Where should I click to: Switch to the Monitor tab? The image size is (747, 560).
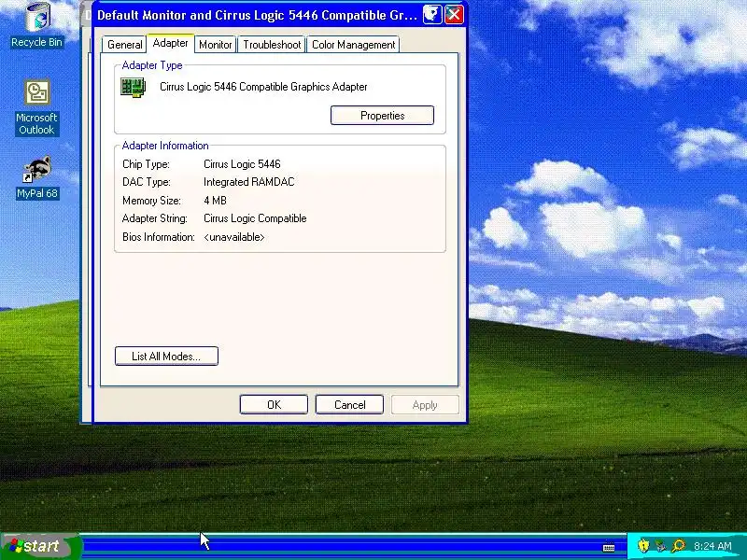216,45
